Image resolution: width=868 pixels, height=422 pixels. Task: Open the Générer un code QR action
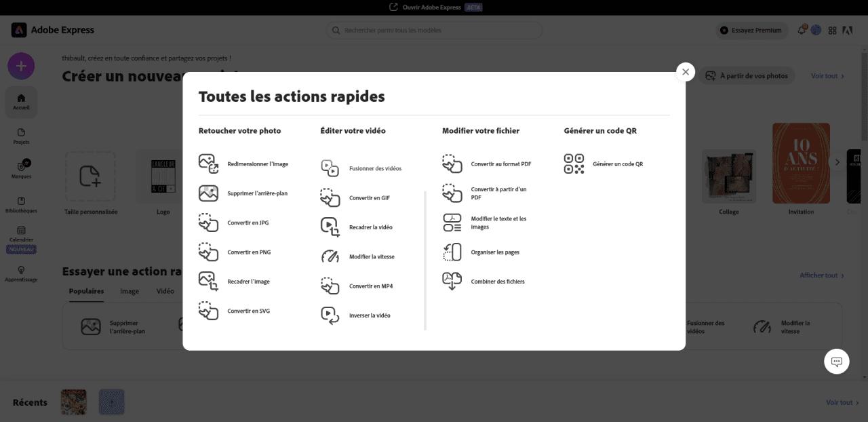tap(616, 164)
